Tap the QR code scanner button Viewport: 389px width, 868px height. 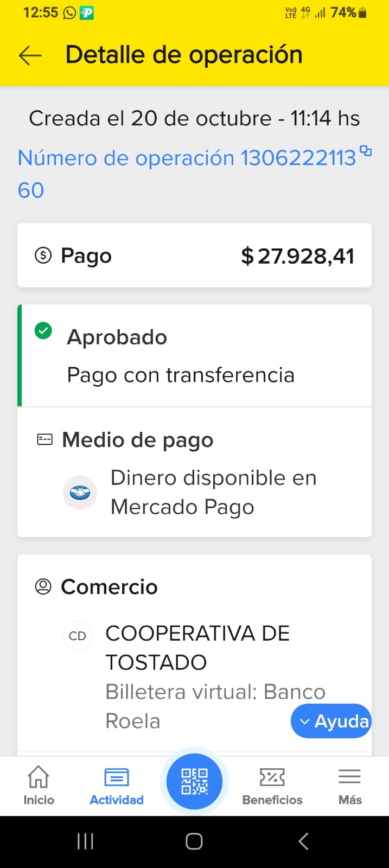(x=194, y=781)
